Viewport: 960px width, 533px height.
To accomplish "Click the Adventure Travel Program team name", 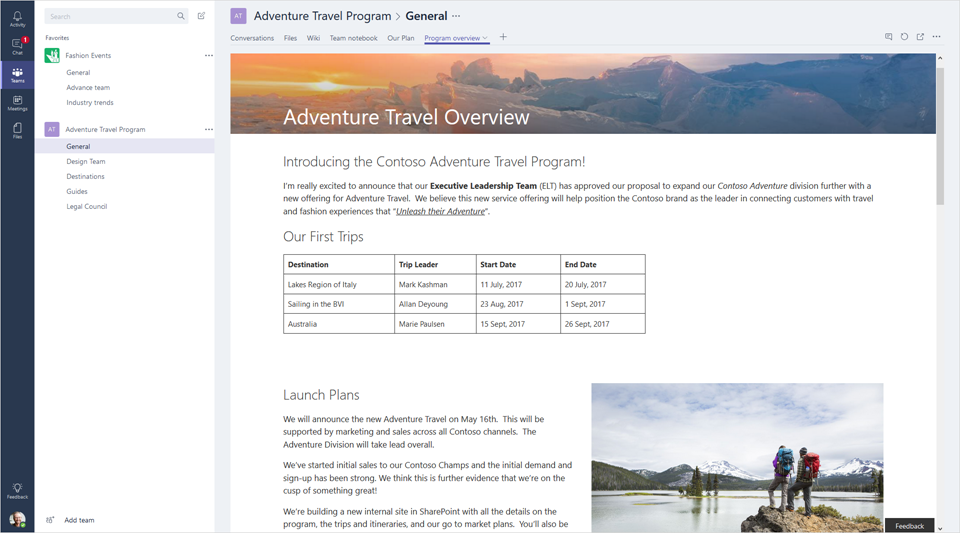I will point(105,129).
